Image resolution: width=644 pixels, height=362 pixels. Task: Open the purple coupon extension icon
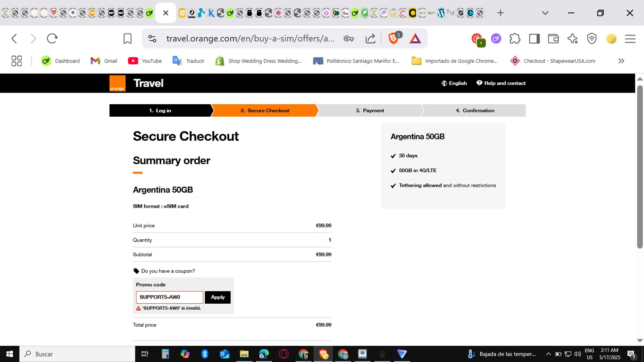coord(496,39)
